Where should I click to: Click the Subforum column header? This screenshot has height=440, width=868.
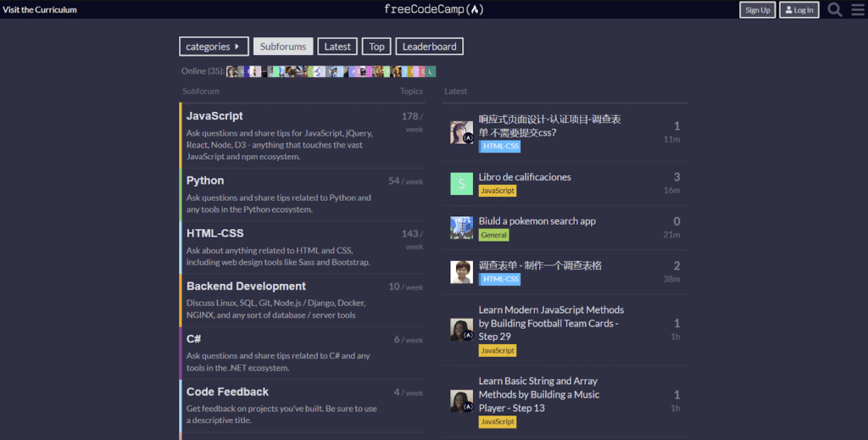[200, 91]
